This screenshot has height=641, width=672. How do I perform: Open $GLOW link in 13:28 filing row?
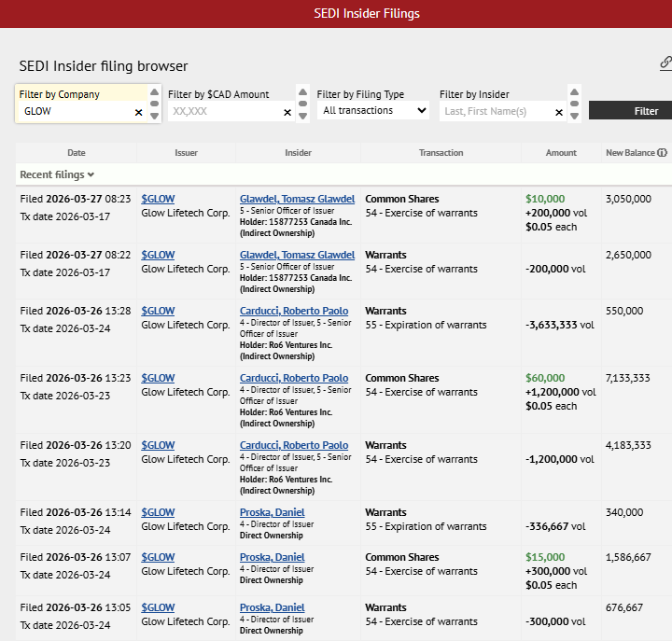pos(158,311)
